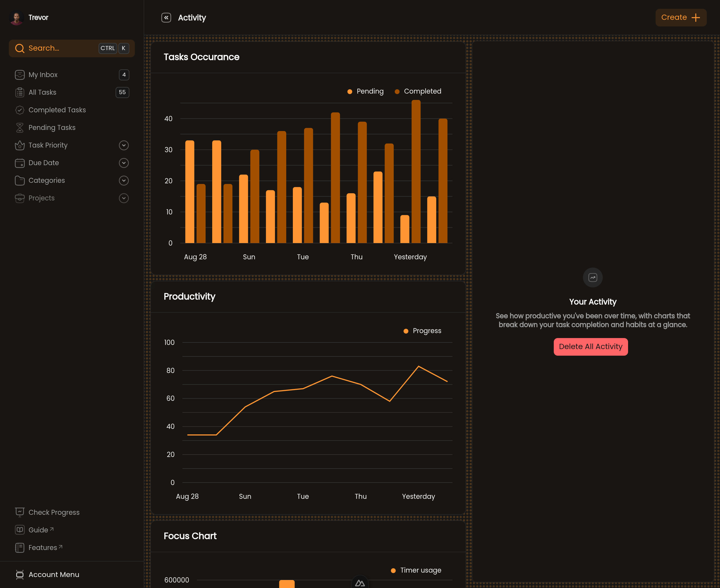Viewport: 720px width, 588px height.
Task: Toggle Completed series in legend
Action: coord(418,91)
